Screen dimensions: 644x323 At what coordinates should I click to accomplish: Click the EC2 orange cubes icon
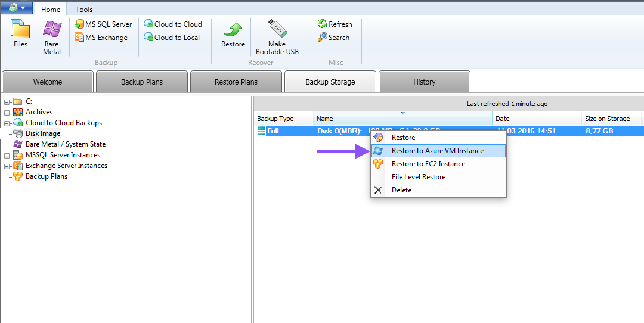pos(378,164)
